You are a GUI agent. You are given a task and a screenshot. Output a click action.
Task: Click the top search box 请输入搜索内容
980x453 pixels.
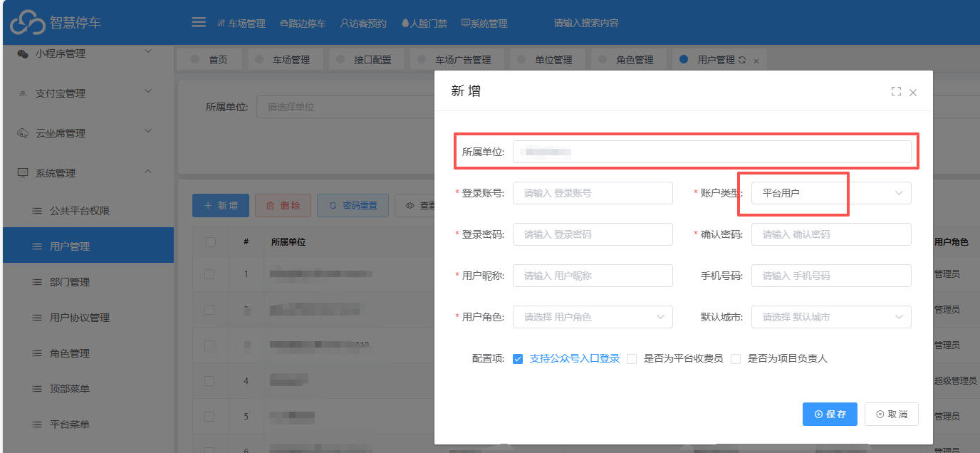coord(586,23)
